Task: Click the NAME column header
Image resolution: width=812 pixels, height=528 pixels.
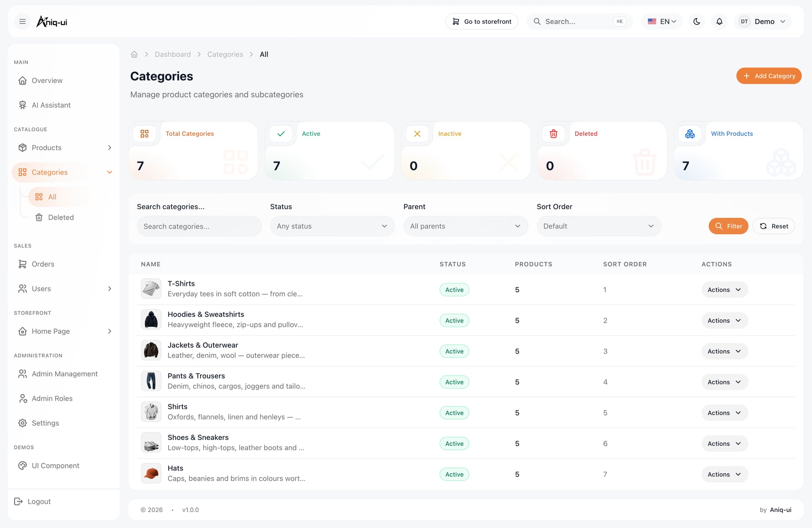Action: pos(151,264)
